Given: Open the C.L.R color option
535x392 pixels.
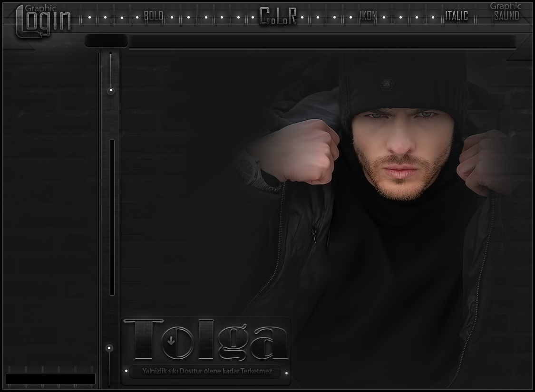Looking at the screenshot, I should point(278,16).
